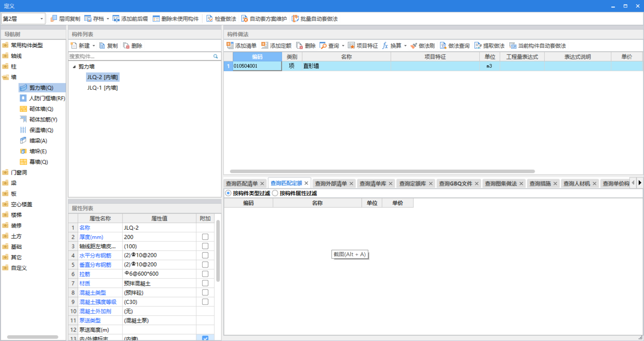Click the 复制 component icon
This screenshot has width=644, height=341.
102,46
